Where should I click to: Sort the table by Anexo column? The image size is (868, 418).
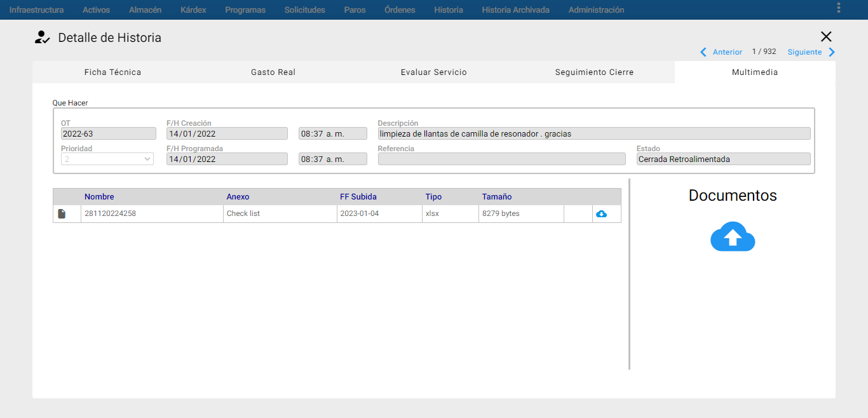(238, 197)
